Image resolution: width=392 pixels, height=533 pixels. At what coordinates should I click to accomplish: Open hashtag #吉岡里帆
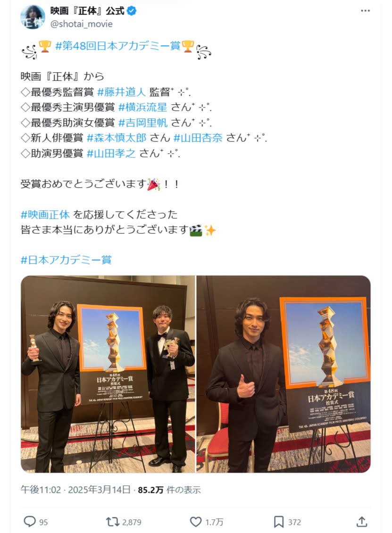[x=142, y=122]
